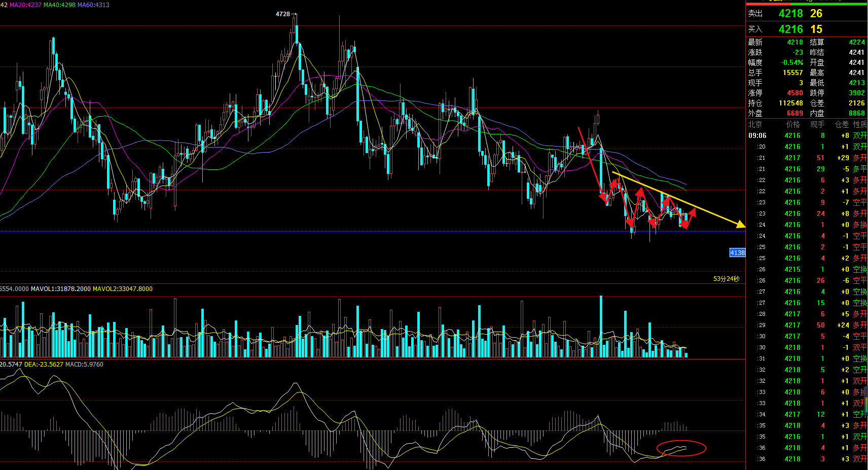Image resolution: width=868 pixels, height=470 pixels.
Task: Select the yellow downtrend arrow line
Action: click(x=679, y=200)
